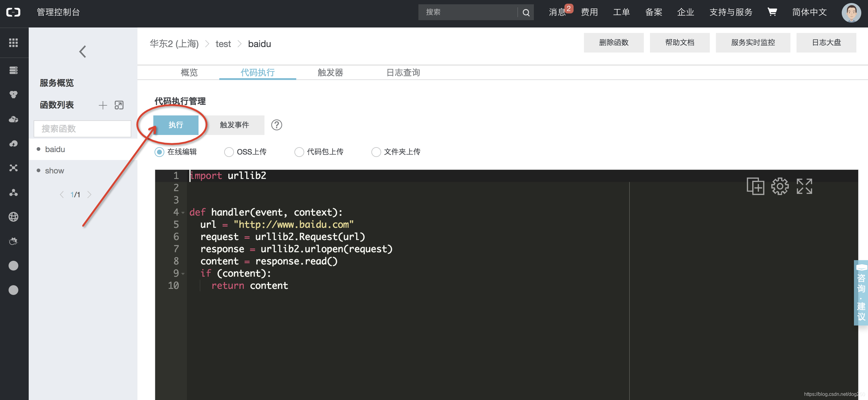868x400 pixels.
Task: Open code editor settings gear
Action: click(780, 186)
